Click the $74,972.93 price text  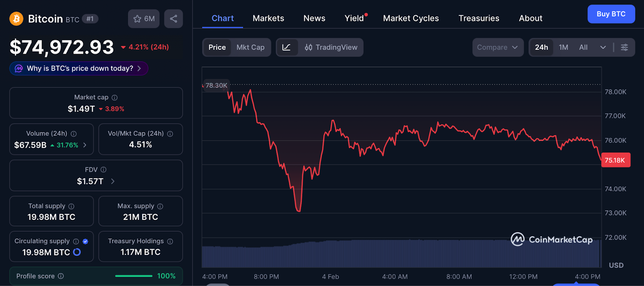[x=62, y=47]
